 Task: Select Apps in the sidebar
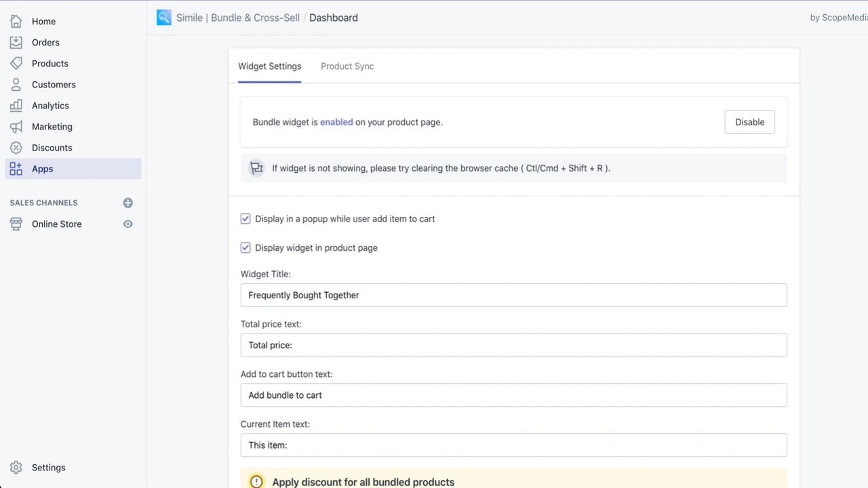(42, 168)
